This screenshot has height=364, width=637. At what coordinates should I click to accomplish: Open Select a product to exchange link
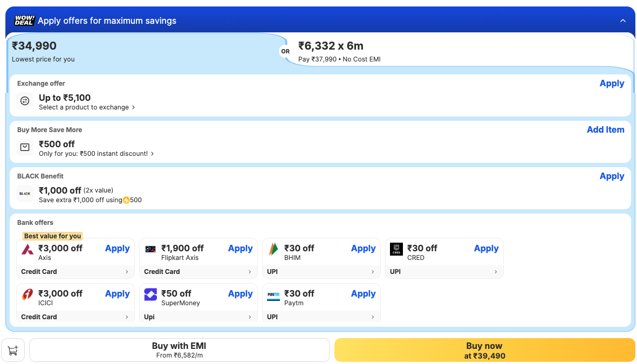tap(87, 107)
